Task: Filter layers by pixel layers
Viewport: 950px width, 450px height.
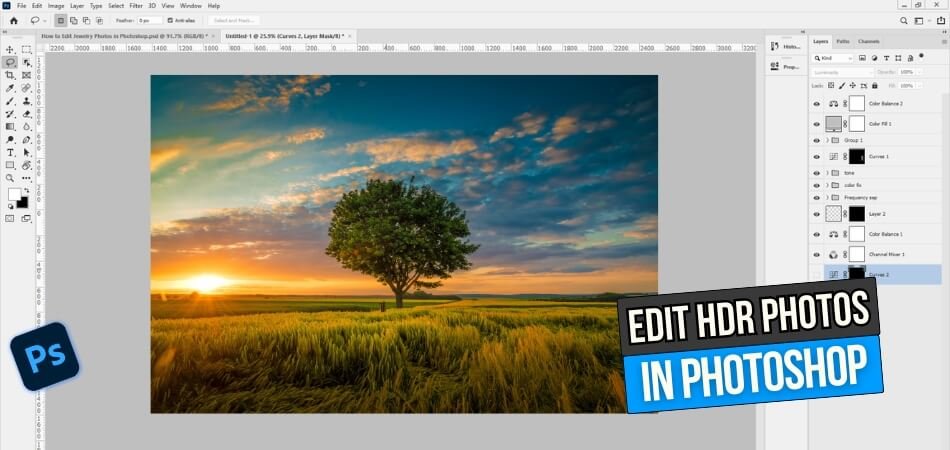Action: pos(862,58)
